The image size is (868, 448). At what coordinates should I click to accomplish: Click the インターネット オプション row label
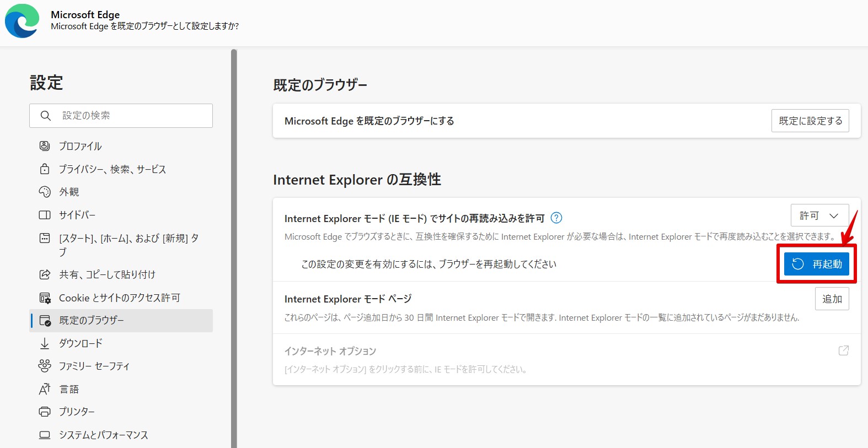pyautogui.click(x=330, y=351)
